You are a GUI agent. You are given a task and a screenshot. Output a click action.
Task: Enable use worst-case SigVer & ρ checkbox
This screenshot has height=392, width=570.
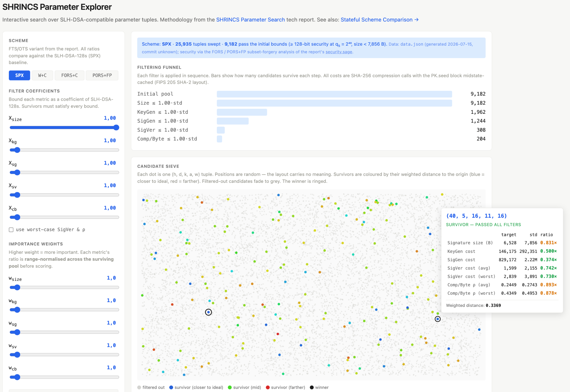(11, 230)
